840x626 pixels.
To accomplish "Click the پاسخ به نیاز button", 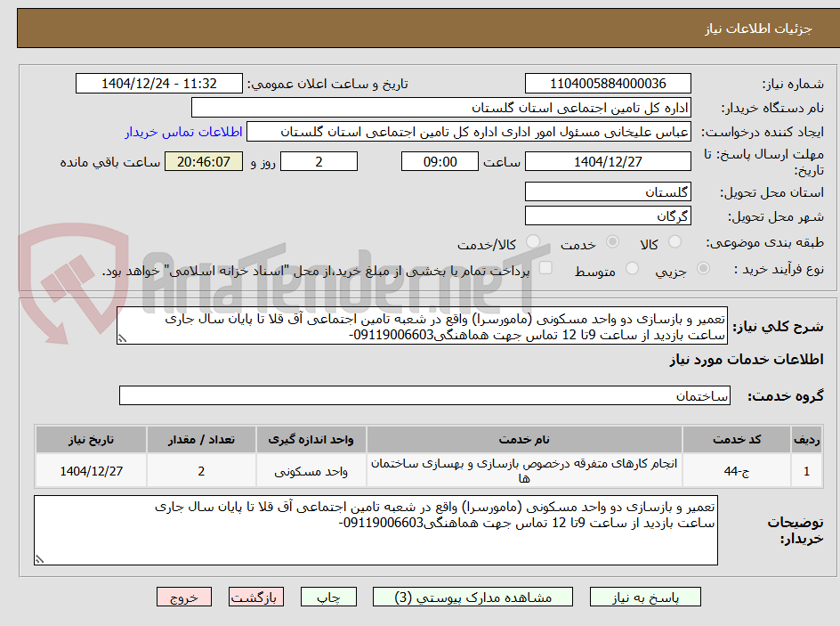I will (x=645, y=597).
